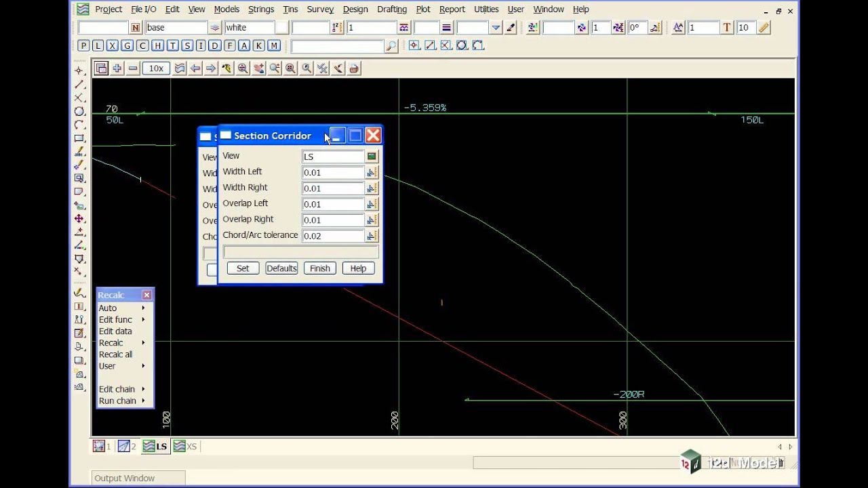Click the magnifier search icon beside search field

(391, 46)
